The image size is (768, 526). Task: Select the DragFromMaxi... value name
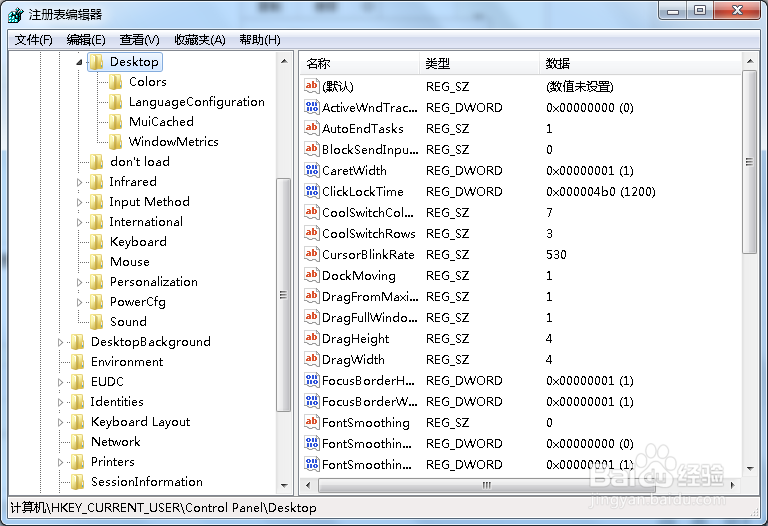pos(370,296)
